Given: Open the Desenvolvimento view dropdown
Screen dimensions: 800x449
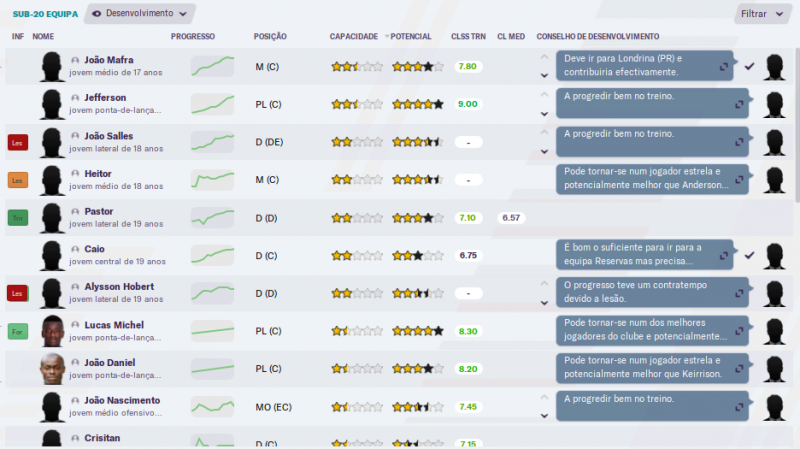Looking at the screenshot, I should pos(140,14).
